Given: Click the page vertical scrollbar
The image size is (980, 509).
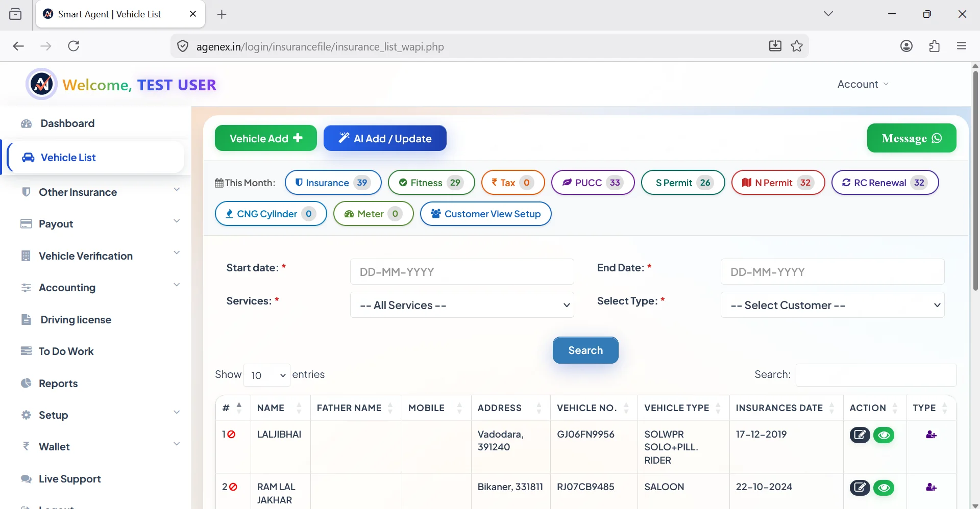Looking at the screenshot, I should [x=975, y=181].
